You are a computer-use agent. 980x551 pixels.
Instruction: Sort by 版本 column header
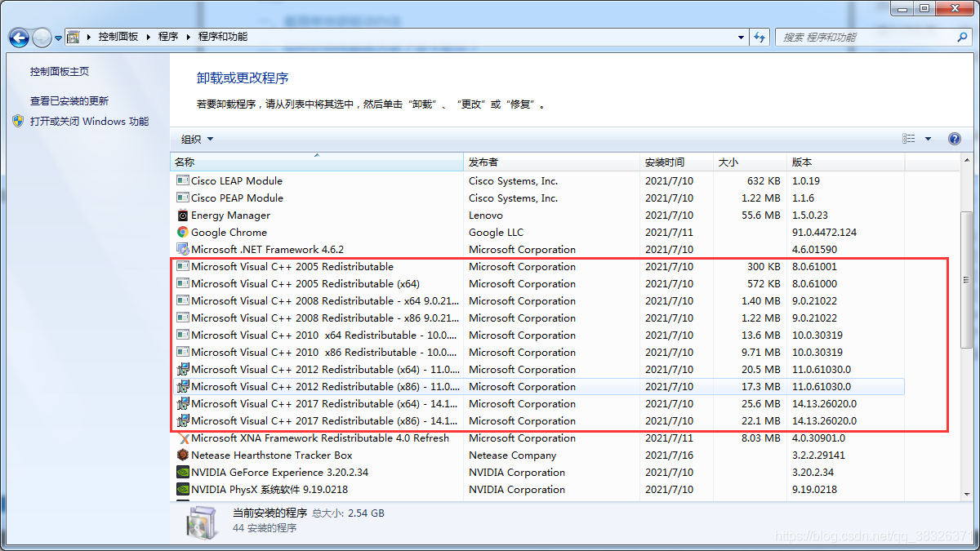846,162
